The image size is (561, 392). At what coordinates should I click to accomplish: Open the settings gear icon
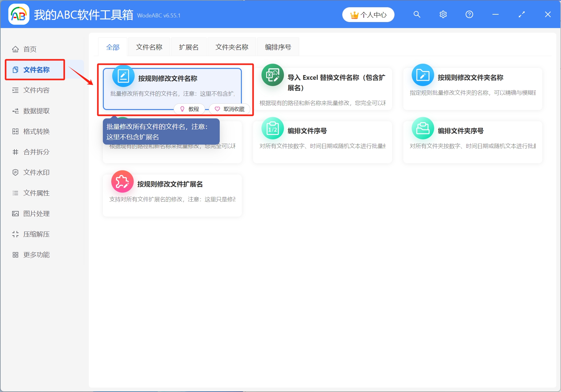pyautogui.click(x=443, y=14)
